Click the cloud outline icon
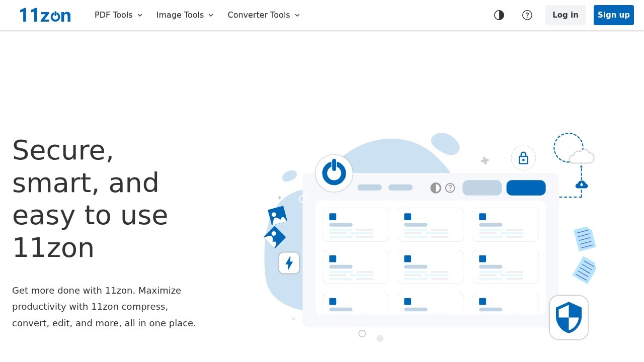The height and width of the screenshot is (362, 644). tap(582, 157)
